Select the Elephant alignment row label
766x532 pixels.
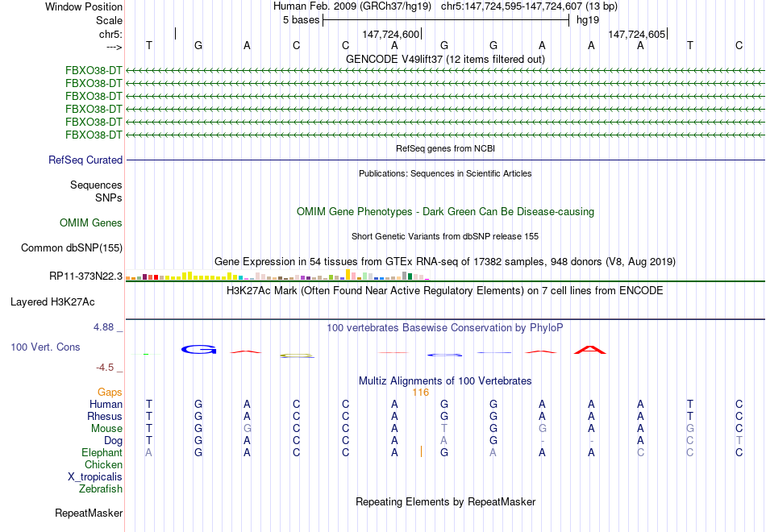[102, 453]
